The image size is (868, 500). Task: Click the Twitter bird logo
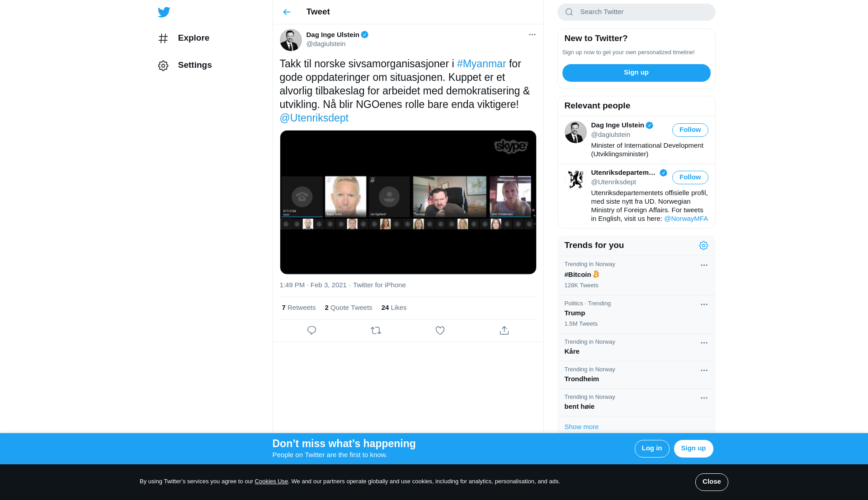click(x=164, y=12)
